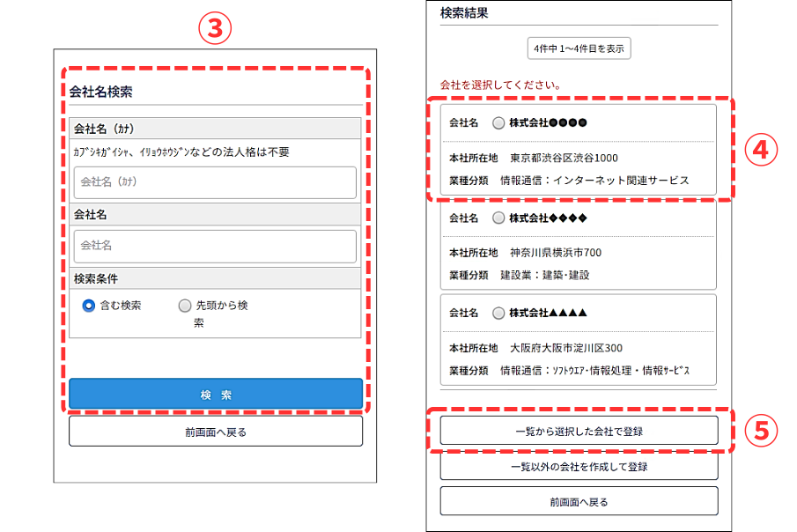Select the 株式会社▲▲▲▲ radio button
The height and width of the screenshot is (532, 797).
498,313
